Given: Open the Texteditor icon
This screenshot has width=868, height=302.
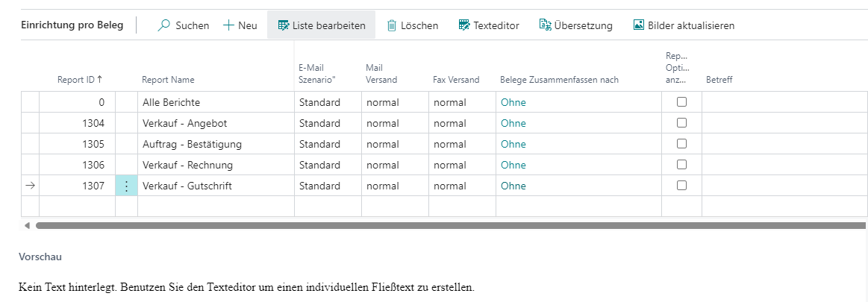Looking at the screenshot, I should coord(464,25).
